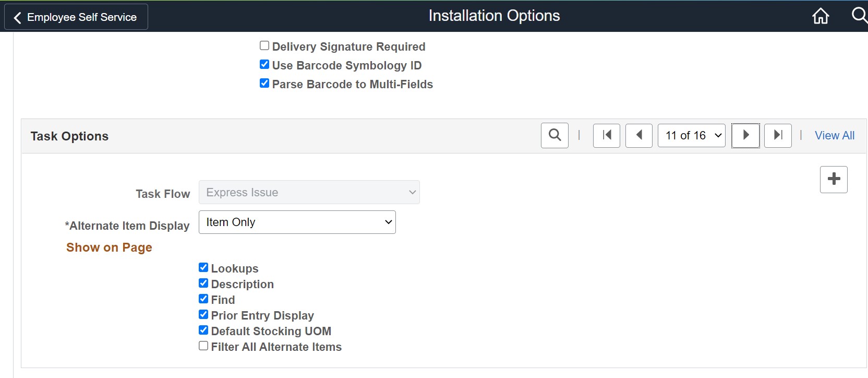Go to previous Task Options row
Viewport: 868px width, 378px height.
[639, 136]
